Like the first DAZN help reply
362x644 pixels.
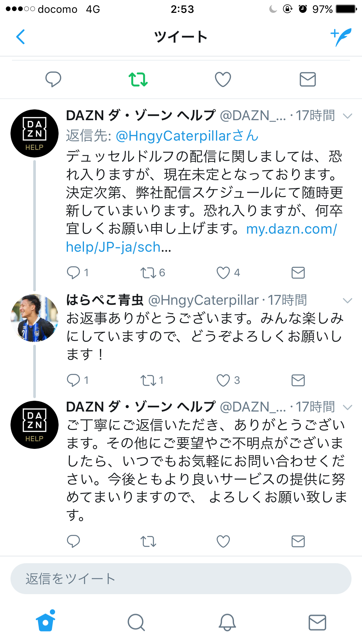click(224, 273)
